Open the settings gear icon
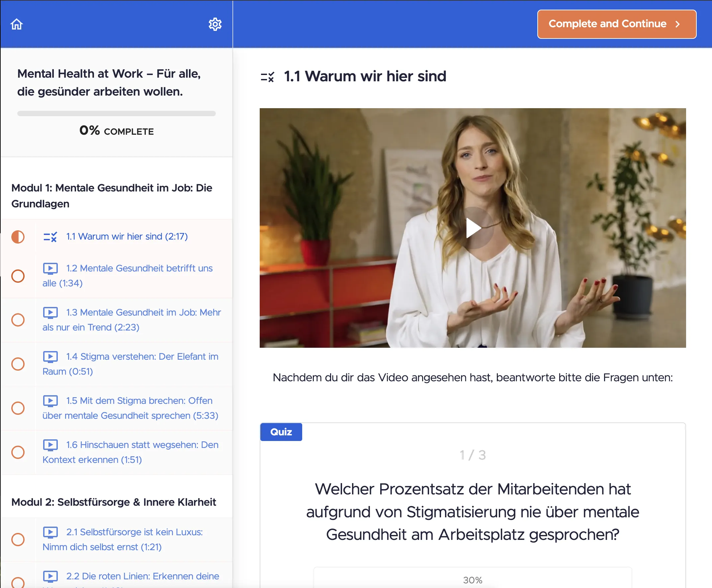Viewport: 712px width, 588px height. point(215,24)
